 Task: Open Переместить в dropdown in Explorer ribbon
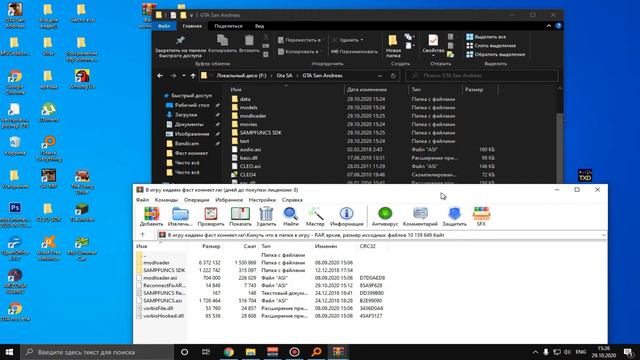(300, 40)
